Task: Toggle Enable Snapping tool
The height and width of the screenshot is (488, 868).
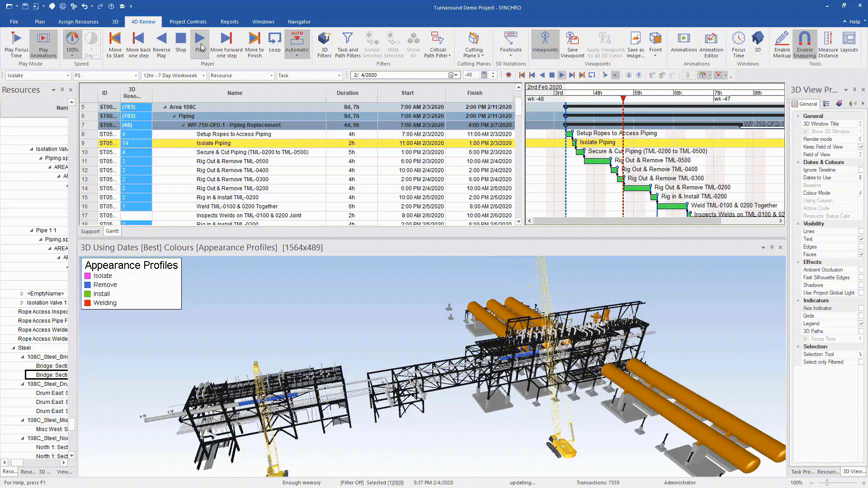Action: pyautogui.click(x=804, y=44)
